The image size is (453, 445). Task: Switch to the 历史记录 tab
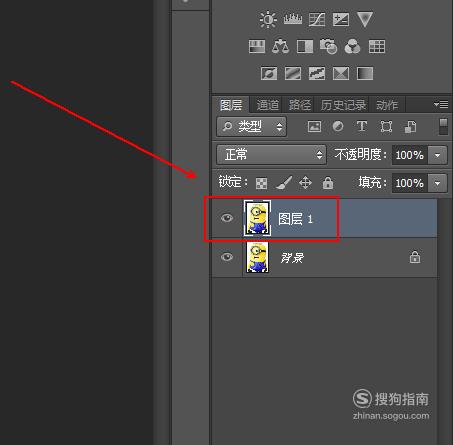tap(343, 105)
